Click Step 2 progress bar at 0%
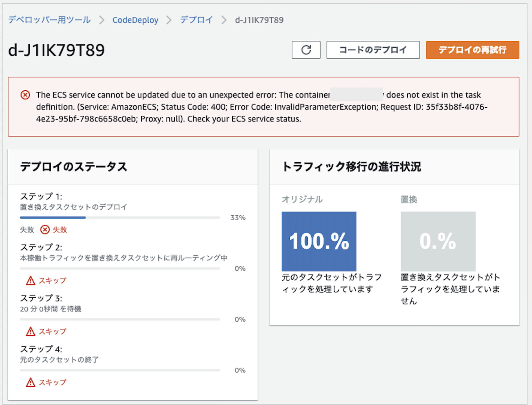The image size is (532, 405). pos(120,268)
